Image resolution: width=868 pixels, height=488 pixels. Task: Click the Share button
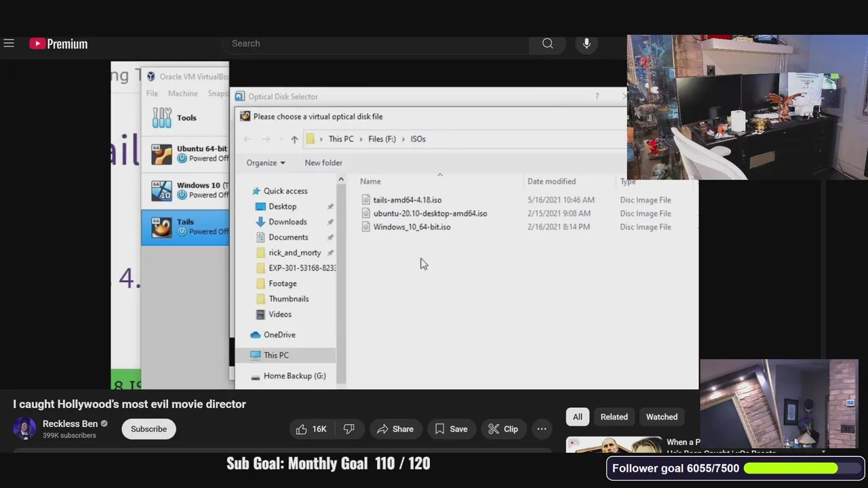pyautogui.click(x=395, y=429)
